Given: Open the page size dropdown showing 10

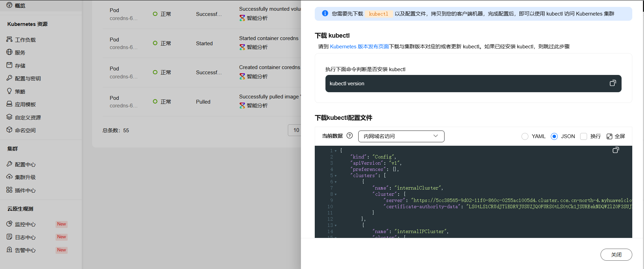Looking at the screenshot, I should coord(295,130).
